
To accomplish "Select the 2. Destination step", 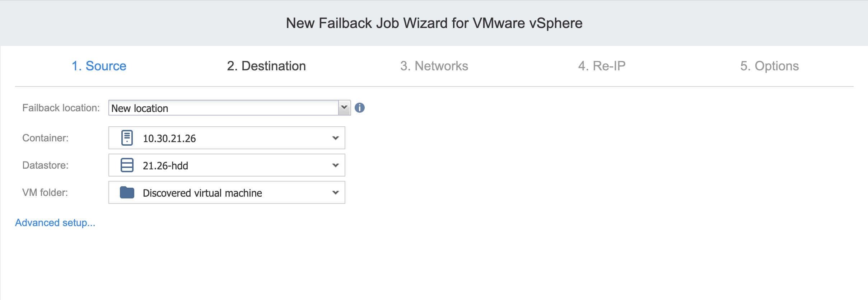I will [266, 66].
